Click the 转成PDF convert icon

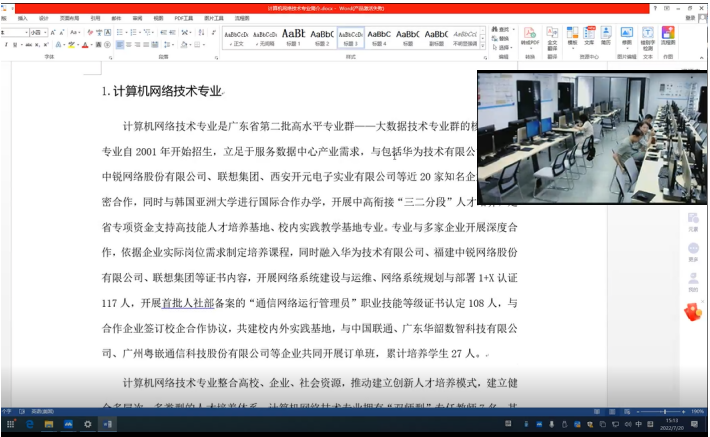(x=530, y=37)
